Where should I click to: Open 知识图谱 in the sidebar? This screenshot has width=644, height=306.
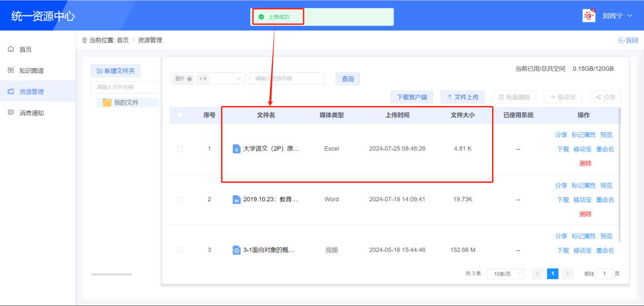31,71
